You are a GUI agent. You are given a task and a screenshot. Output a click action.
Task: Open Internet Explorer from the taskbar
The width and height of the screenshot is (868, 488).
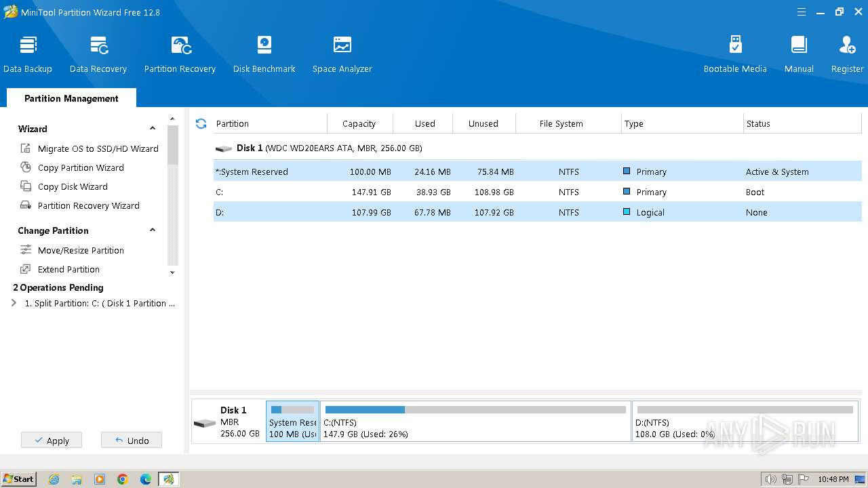[54, 479]
